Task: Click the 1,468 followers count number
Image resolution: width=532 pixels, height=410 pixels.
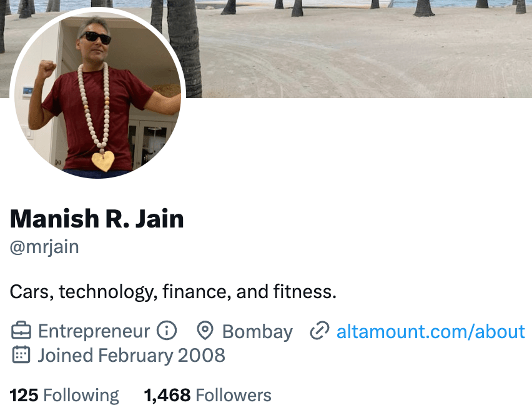Action: (x=167, y=396)
